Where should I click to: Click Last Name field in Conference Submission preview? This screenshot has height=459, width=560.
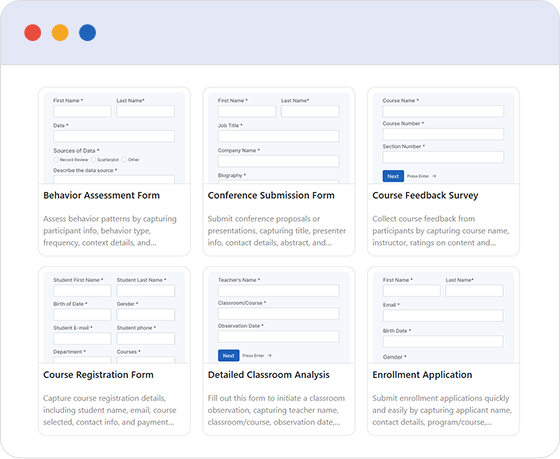coord(310,111)
